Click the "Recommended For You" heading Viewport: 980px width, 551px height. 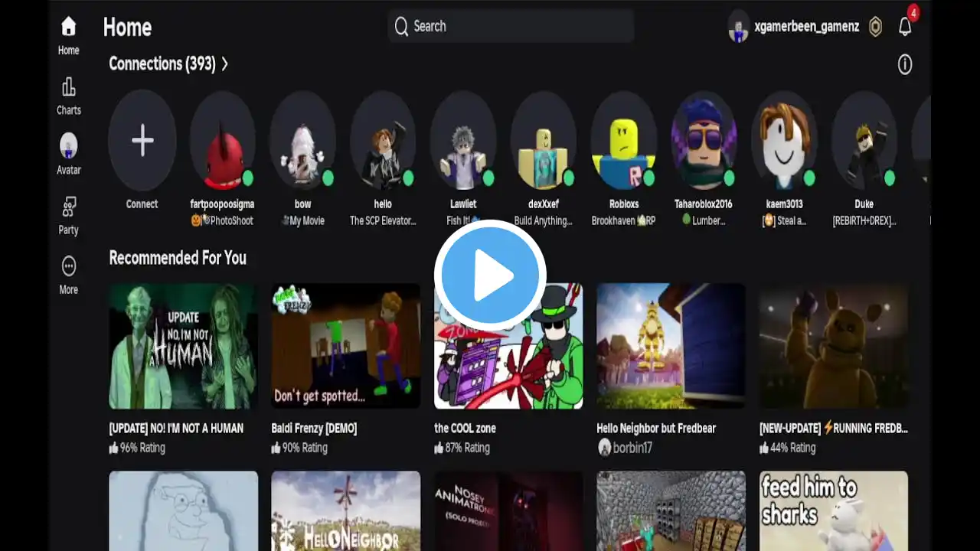pyautogui.click(x=178, y=258)
